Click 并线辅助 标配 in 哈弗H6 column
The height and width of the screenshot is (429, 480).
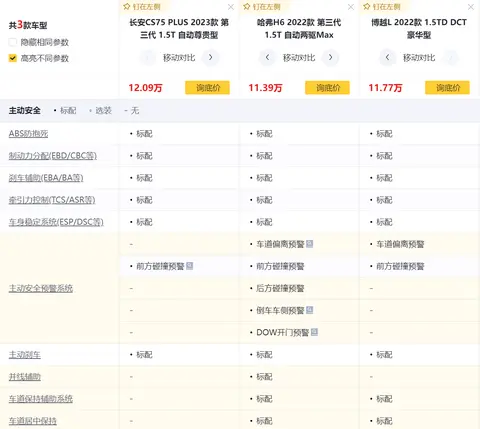point(264,377)
